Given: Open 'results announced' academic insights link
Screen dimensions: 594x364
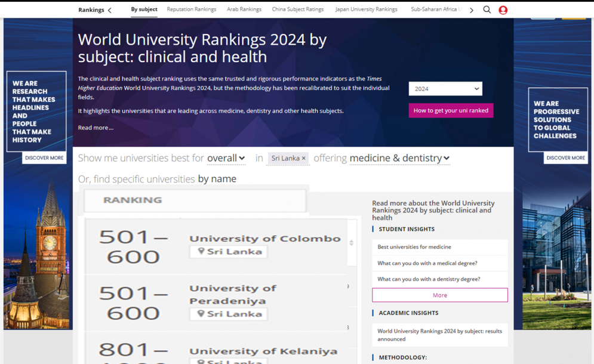Looking at the screenshot, I should 439,335.
